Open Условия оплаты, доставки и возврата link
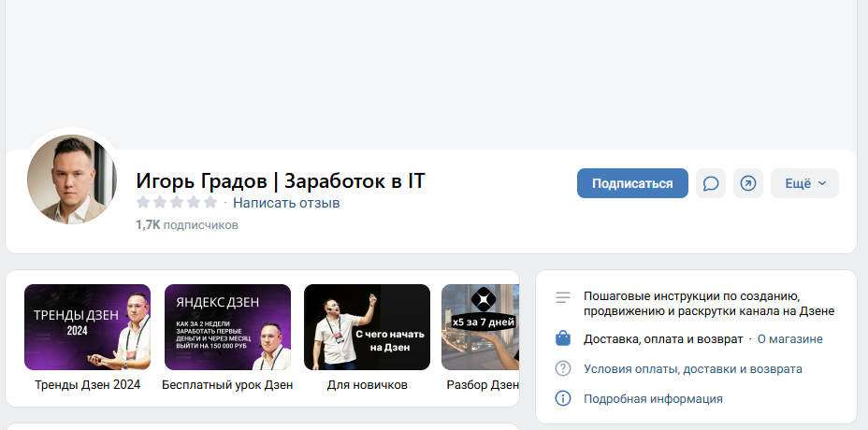The image size is (868, 430). click(692, 368)
